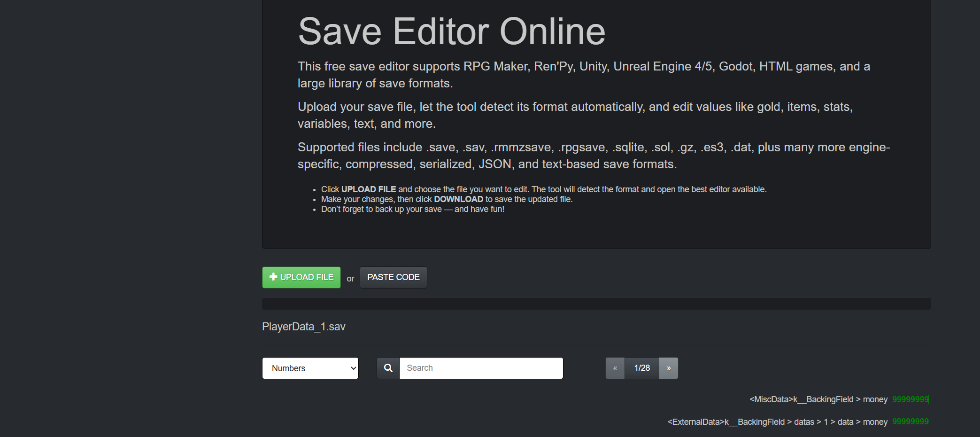Click the <MiscData>k__BackingField > money label

(x=818, y=399)
